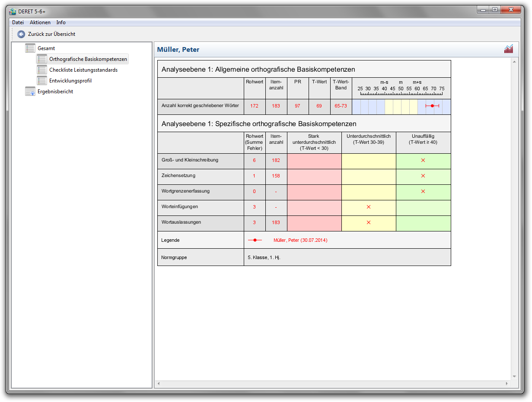This screenshot has width=532, height=402.
Task: Click the vertical scrollbar up arrow
Action: [514, 62]
